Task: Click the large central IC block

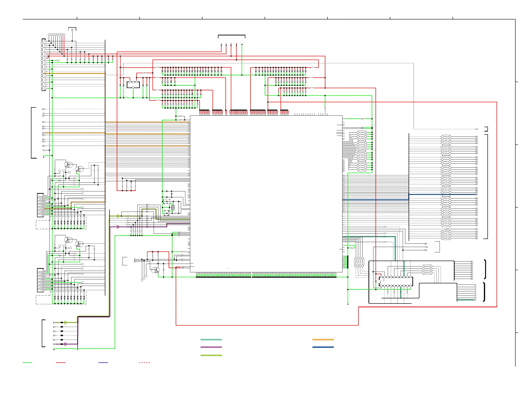Action: pyautogui.click(x=266, y=194)
